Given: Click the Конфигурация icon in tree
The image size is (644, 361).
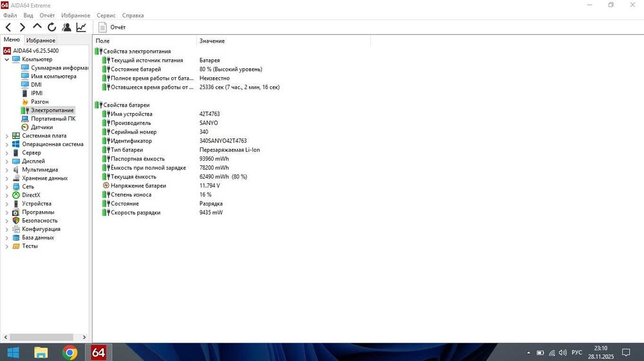Looking at the screenshot, I should coord(16,229).
